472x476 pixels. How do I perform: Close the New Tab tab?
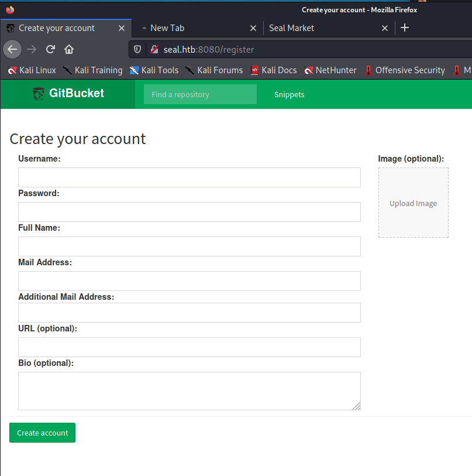pos(253,28)
